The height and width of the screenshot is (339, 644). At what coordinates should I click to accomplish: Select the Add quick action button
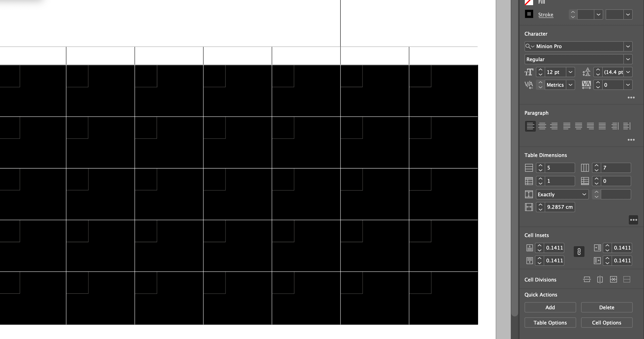click(550, 307)
